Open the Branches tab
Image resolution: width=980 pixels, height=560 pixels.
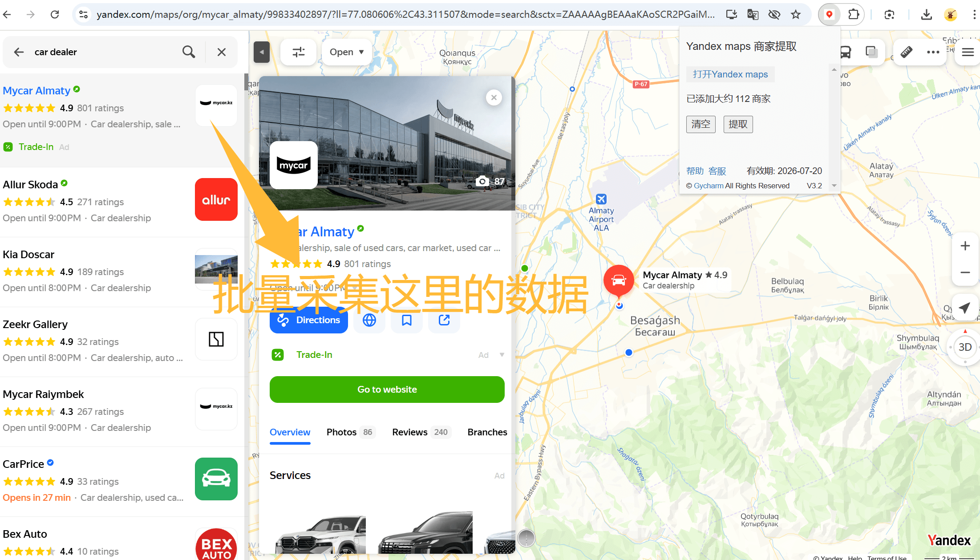(x=487, y=432)
